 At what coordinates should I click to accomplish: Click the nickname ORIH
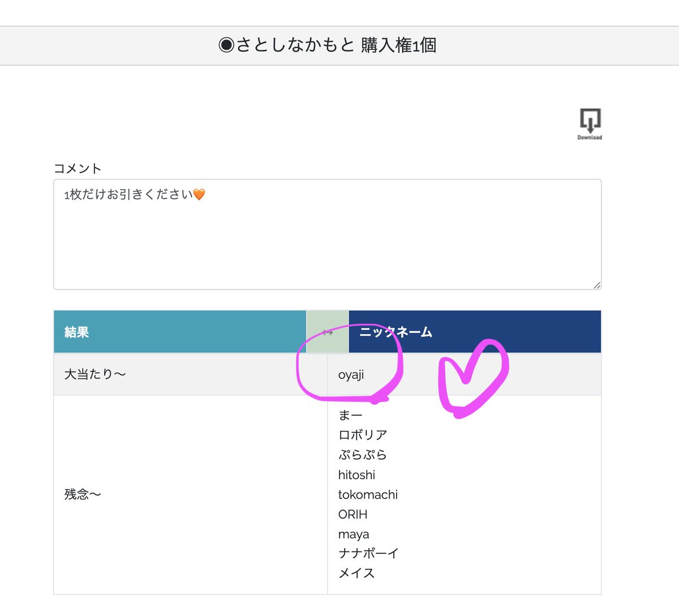click(x=353, y=514)
